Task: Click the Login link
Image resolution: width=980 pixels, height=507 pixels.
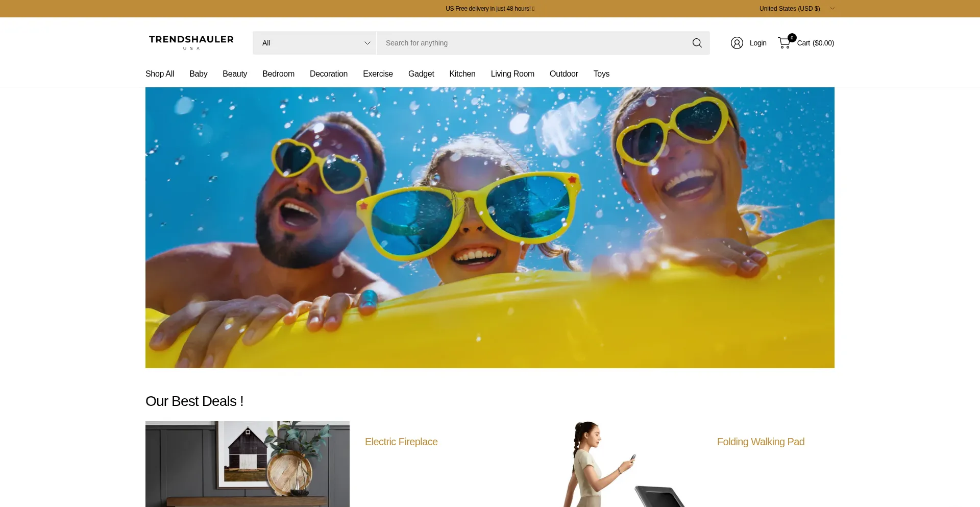Action: click(758, 43)
